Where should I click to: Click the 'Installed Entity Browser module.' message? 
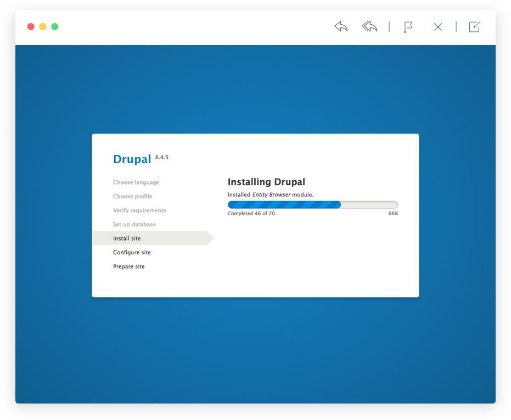click(271, 195)
